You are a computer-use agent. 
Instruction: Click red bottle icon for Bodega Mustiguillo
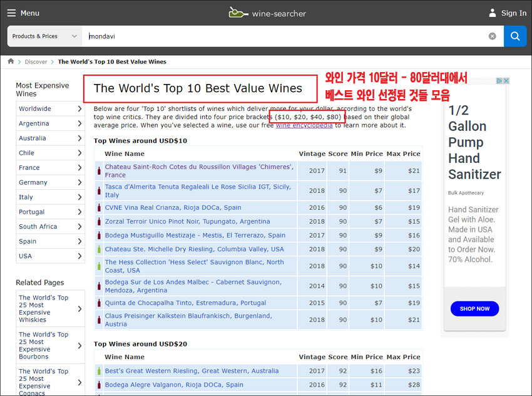[99, 235]
